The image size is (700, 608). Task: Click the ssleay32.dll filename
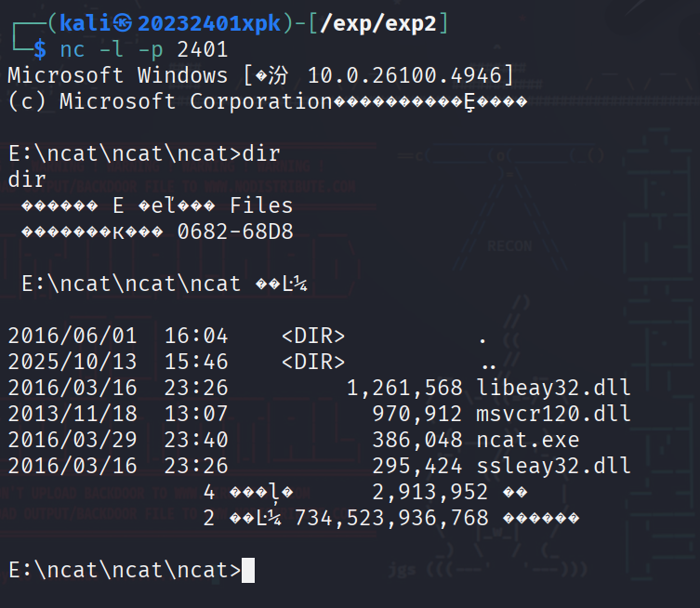coord(553,465)
